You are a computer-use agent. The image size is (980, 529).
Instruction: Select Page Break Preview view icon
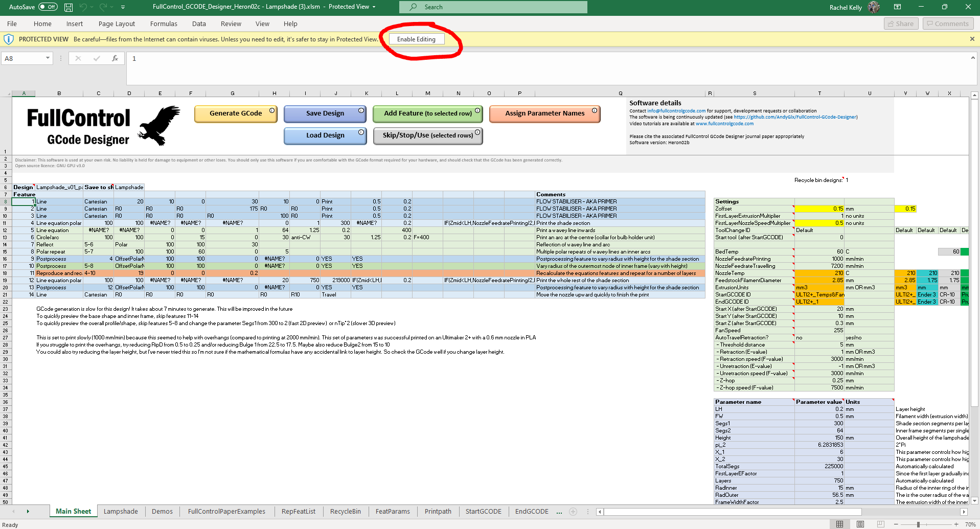tap(880, 524)
